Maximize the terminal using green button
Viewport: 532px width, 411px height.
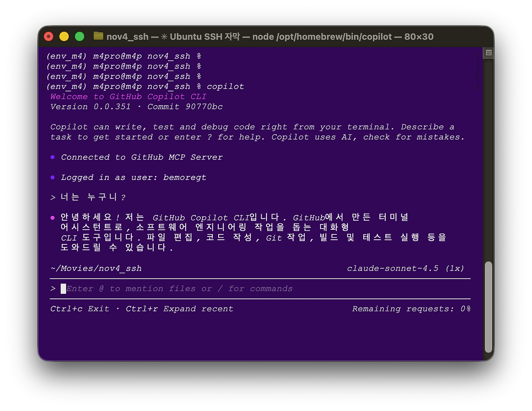pyautogui.click(x=79, y=37)
